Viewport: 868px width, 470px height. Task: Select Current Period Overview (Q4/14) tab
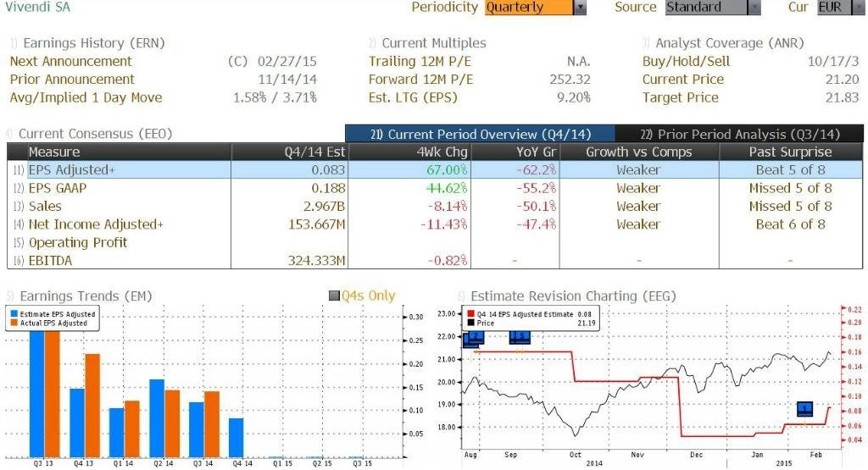click(x=480, y=134)
